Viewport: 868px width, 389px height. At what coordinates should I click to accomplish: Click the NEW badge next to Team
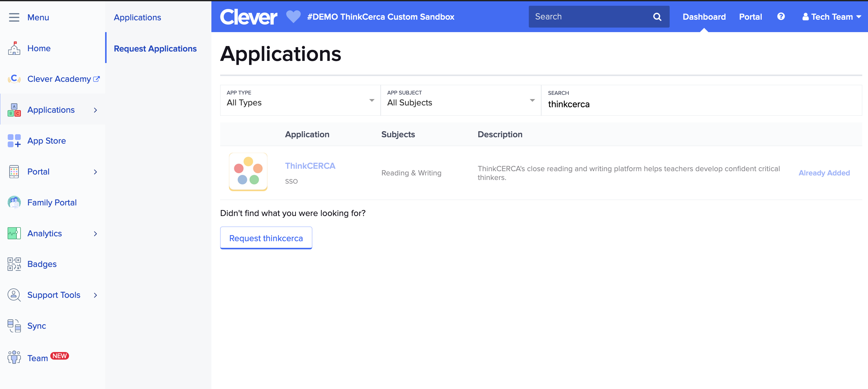tap(60, 356)
